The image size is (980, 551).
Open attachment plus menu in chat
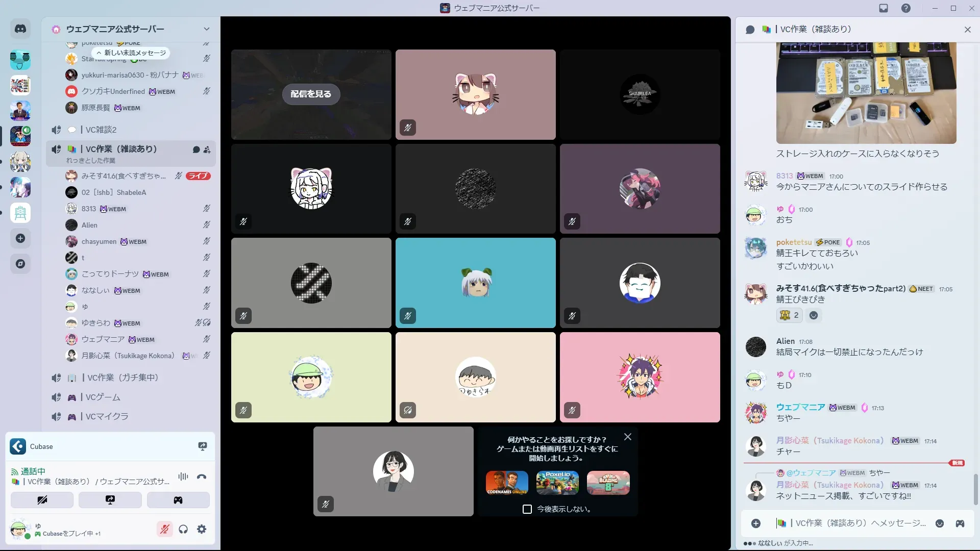click(756, 523)
